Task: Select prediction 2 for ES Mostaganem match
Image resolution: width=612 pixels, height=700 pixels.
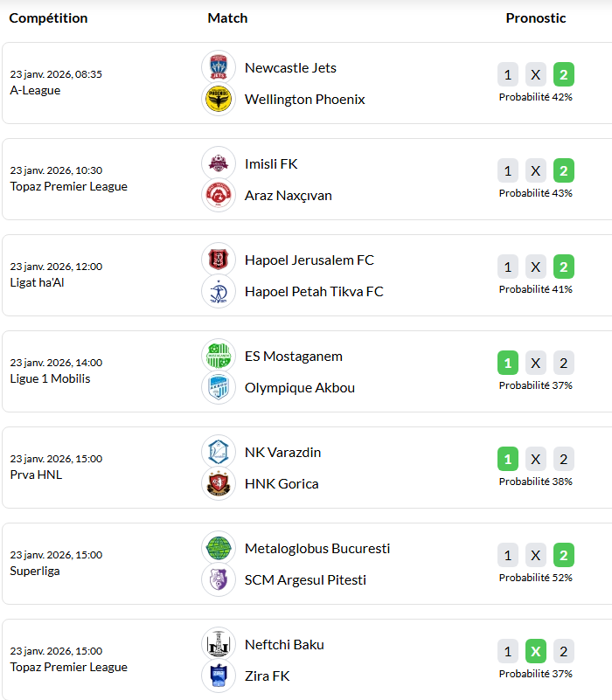Action: click(564, 363)
